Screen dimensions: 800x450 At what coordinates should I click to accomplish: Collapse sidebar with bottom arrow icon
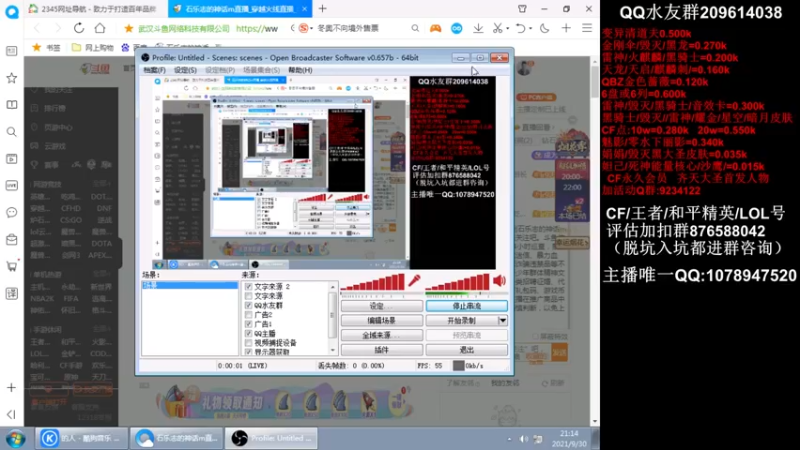click(x=11, y=414)
